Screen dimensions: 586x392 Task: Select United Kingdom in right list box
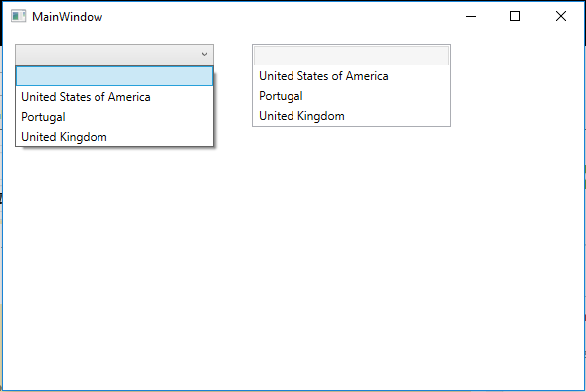[x=351, y=116]
